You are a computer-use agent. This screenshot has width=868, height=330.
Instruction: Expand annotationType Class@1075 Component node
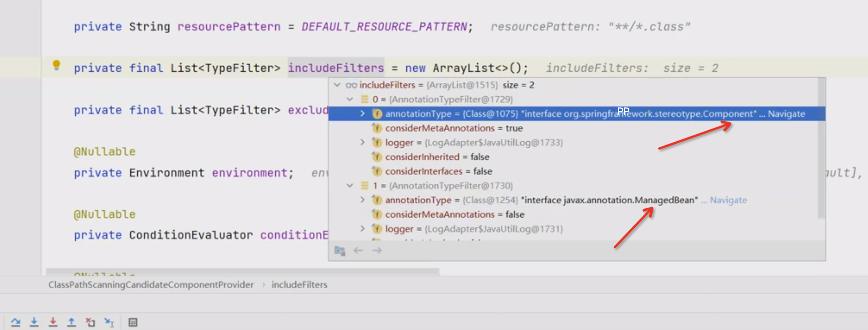coord(362,114)
